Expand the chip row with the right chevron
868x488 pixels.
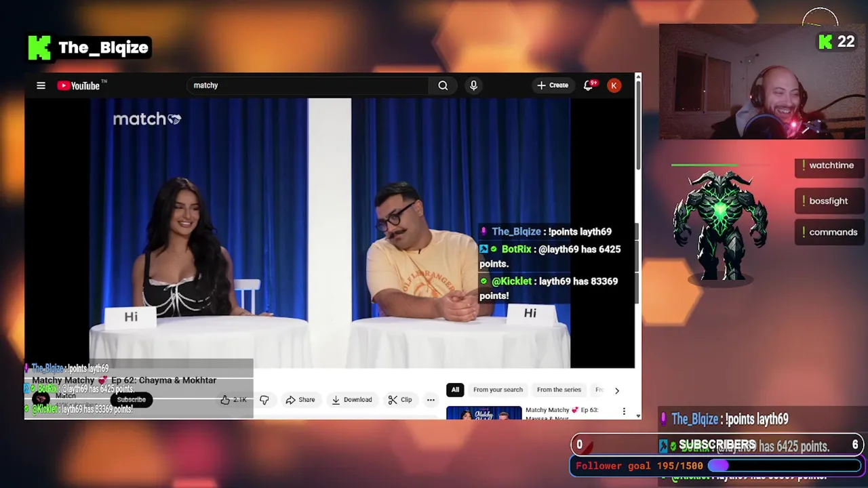click(x=616, y=390)
